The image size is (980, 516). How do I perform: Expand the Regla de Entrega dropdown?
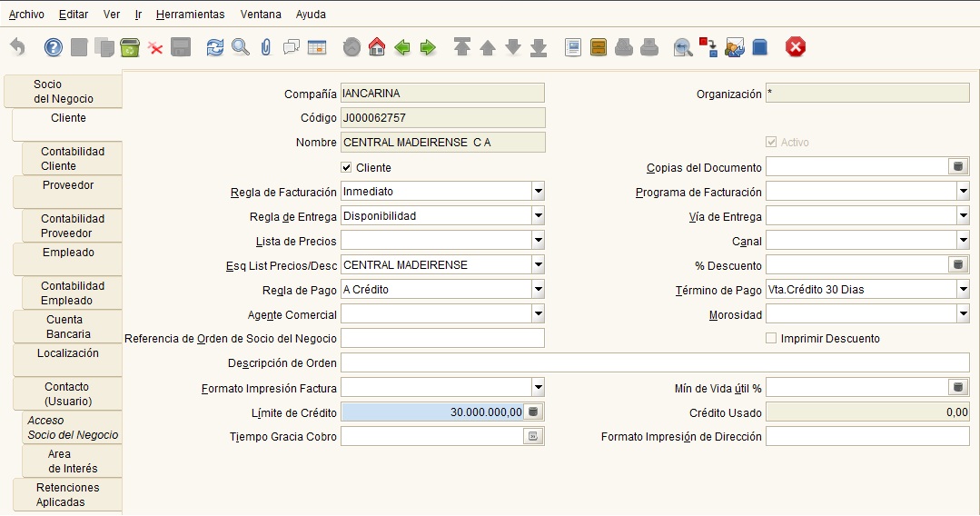point(538,216)
